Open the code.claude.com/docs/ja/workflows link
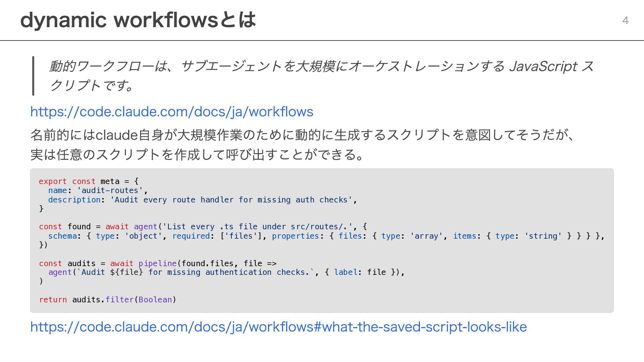 coord(172,112)
